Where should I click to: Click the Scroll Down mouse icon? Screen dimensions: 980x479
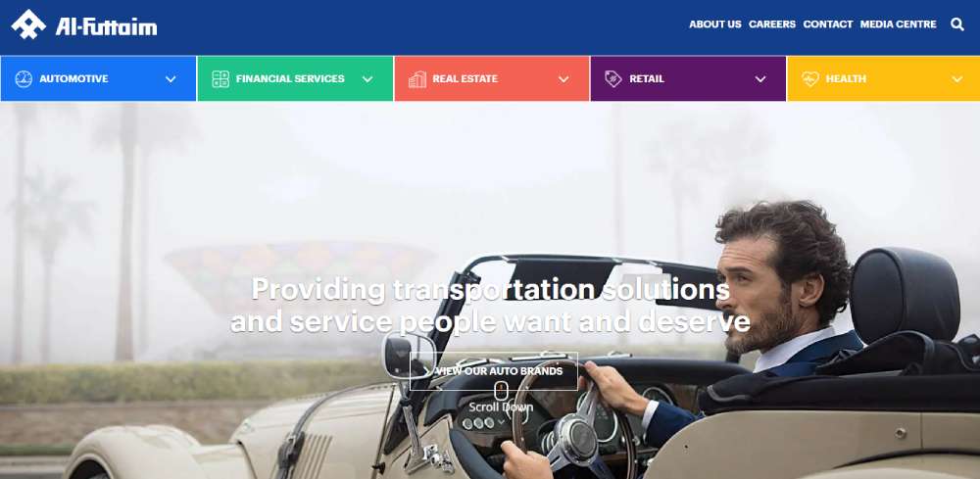point(501,391)
